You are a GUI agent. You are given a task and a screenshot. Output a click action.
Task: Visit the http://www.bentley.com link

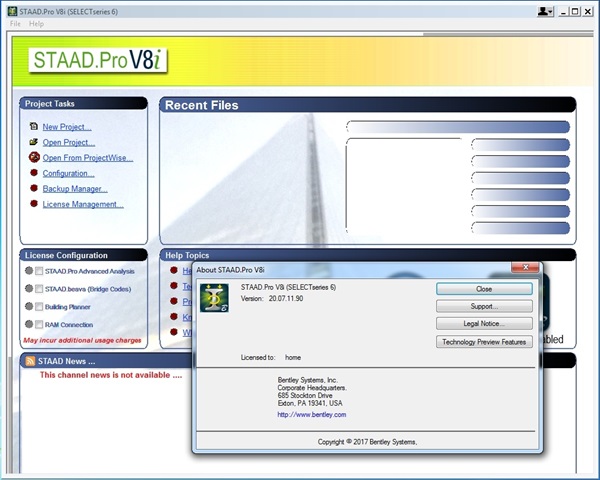point(312,415)
